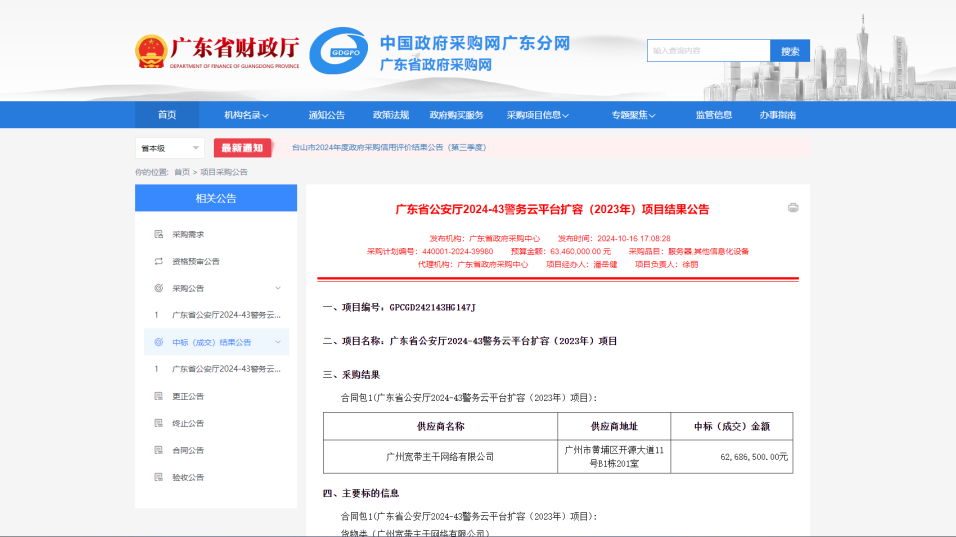Click the 验收公告 document icon

click(158, 477)
